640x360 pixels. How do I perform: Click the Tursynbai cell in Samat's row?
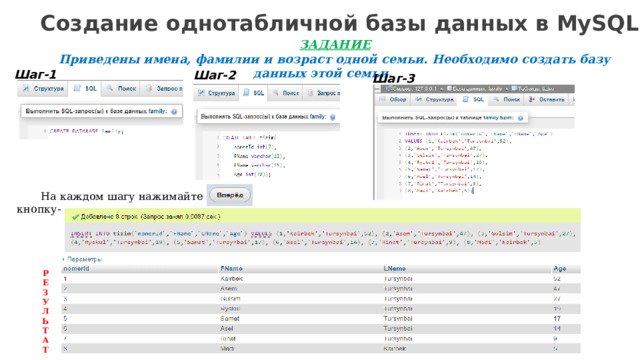pyautogui.click(x=398, y=319)
